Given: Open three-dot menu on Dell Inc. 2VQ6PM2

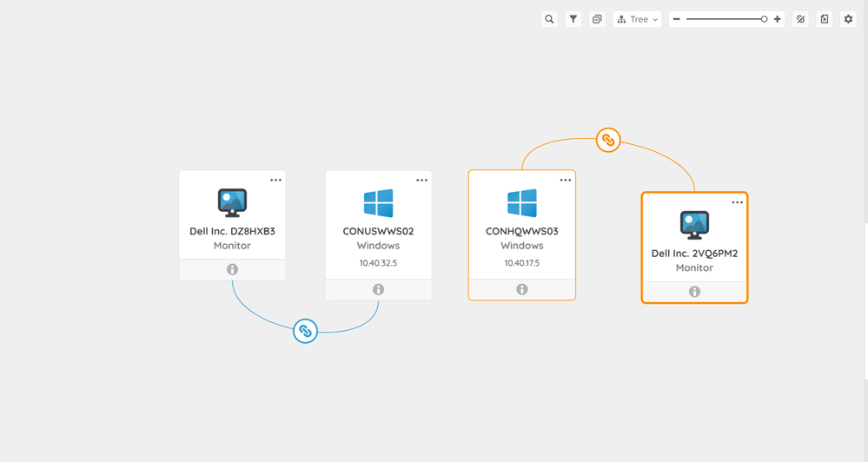Looking at the screenshot, I should click(x=737, y=202).
